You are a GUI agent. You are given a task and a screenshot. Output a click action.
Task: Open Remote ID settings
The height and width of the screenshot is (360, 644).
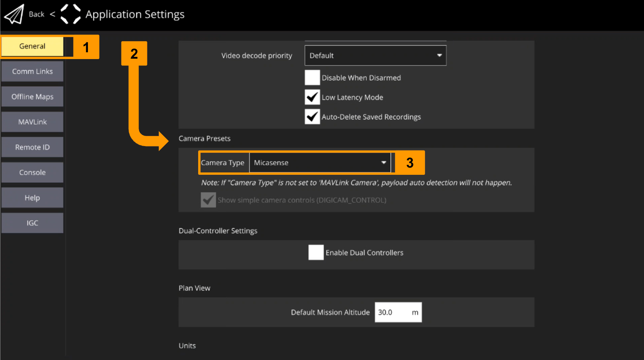tap(32, 147)
